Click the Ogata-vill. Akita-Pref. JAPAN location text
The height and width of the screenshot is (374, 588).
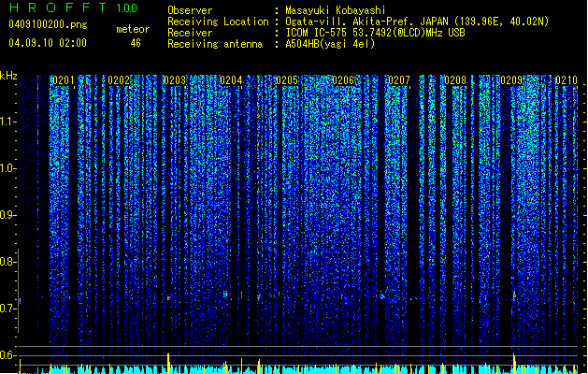[417, 22]
